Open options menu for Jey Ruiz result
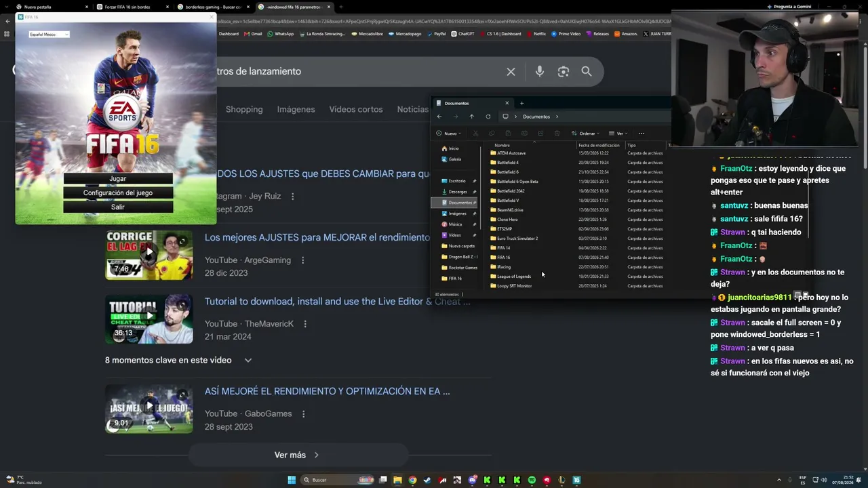 coord(293,197)
